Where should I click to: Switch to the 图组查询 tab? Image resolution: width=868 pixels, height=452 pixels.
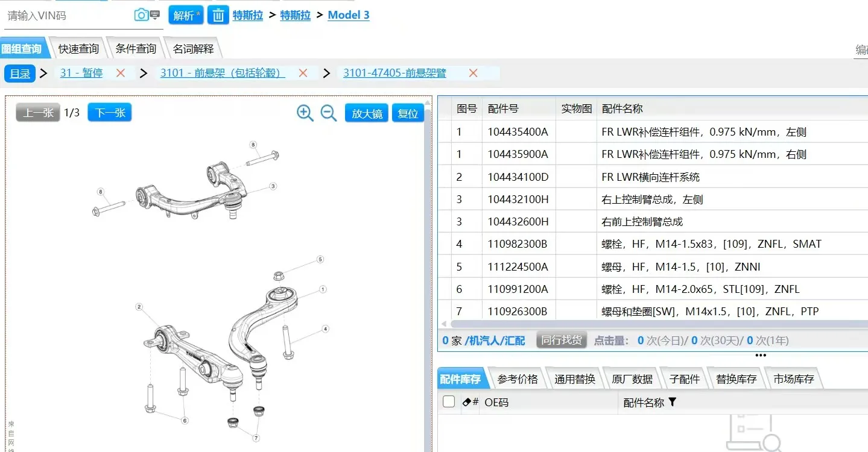(x=22, y=49)
